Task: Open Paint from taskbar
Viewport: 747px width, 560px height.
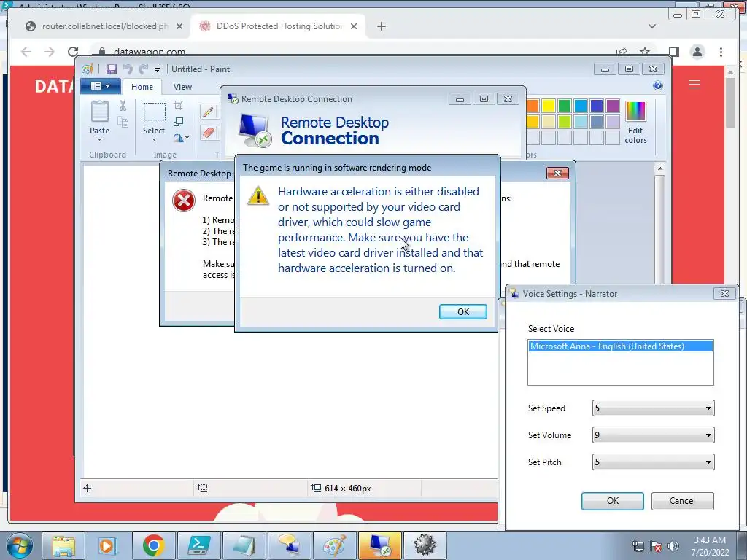Action: click(x=334, y=545)
